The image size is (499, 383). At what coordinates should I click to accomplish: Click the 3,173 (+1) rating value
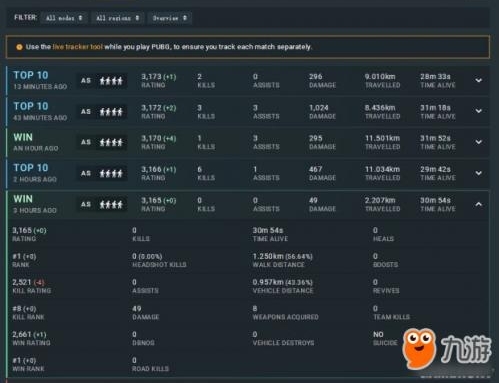(x=159, y=77)
